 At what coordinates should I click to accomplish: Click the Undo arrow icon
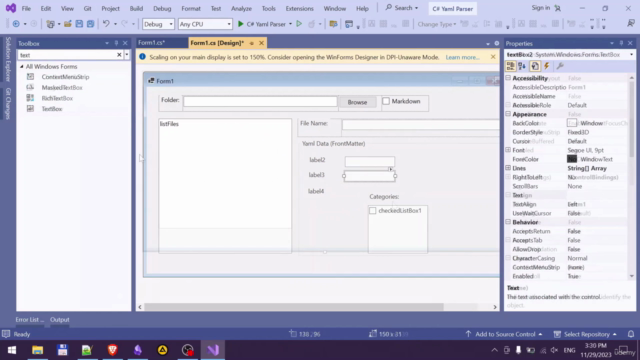pos(106,24)
